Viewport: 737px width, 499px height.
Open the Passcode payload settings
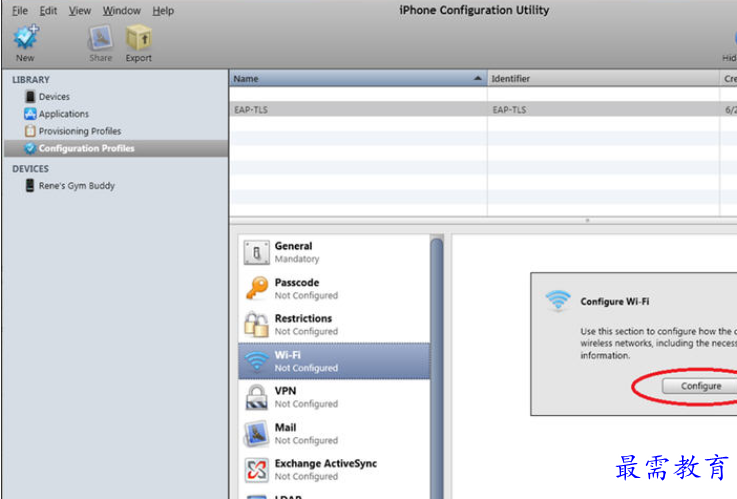(334, 288)
